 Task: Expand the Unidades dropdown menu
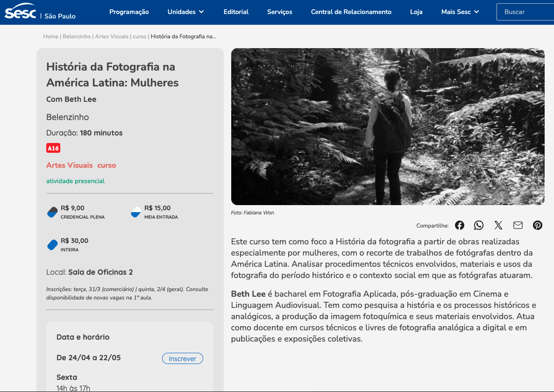[186, 12]
